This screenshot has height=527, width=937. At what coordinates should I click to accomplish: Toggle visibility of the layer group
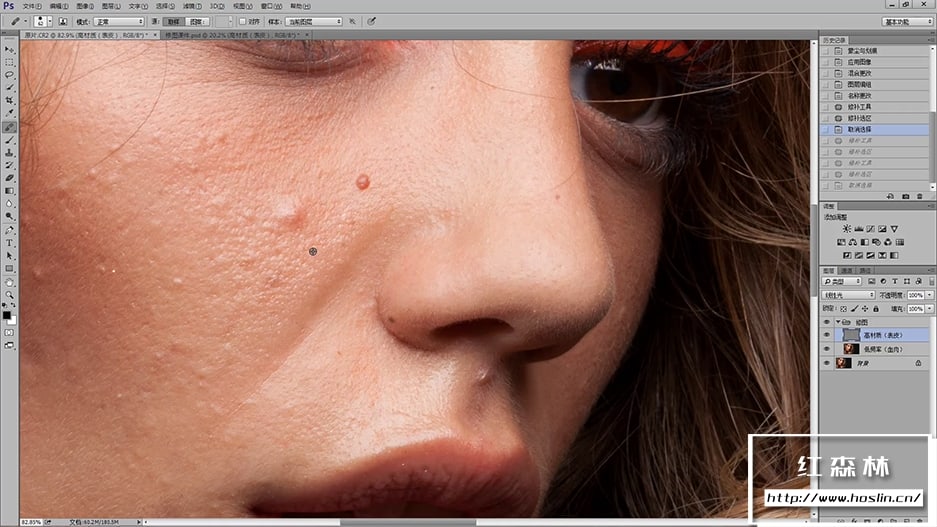[827, 322]
